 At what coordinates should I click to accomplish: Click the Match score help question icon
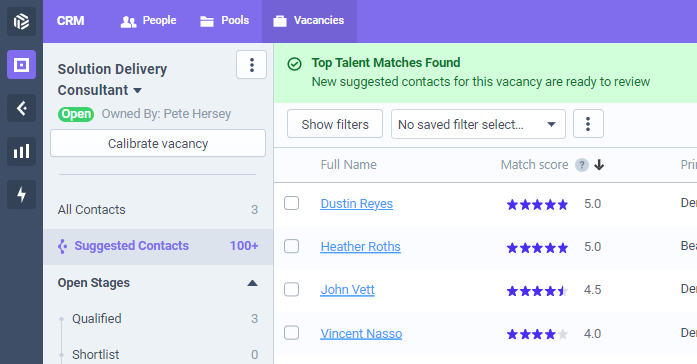582,165
